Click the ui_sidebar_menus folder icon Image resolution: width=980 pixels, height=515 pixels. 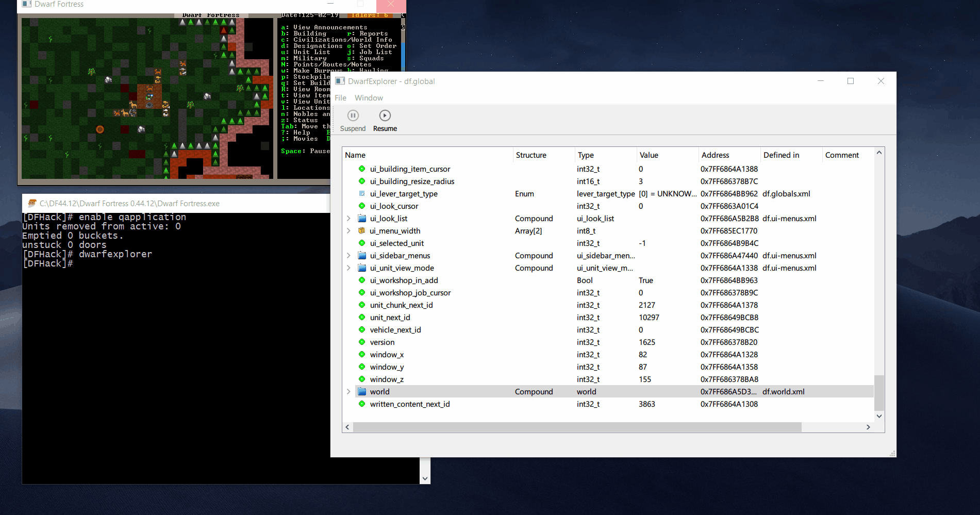pyautogui.click(x=362, y=256)
